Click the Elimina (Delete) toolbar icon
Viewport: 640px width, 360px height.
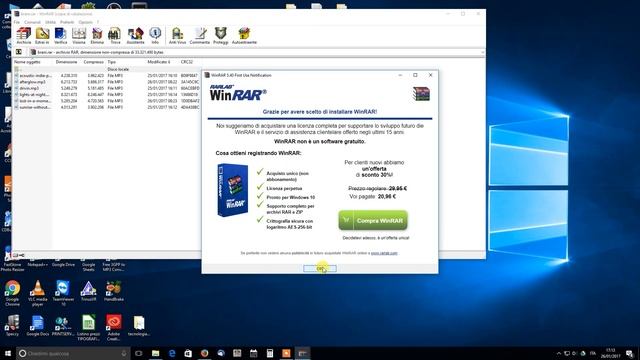tap(97, 36)
